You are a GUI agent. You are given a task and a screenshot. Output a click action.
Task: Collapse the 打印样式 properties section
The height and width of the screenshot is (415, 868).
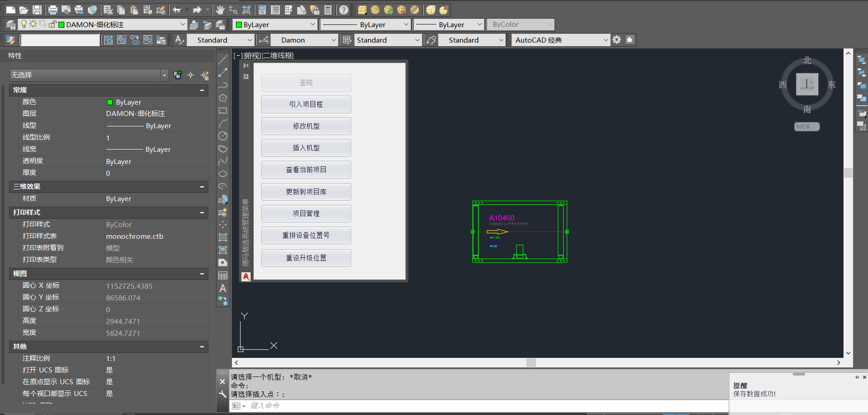tap(202, 213)
